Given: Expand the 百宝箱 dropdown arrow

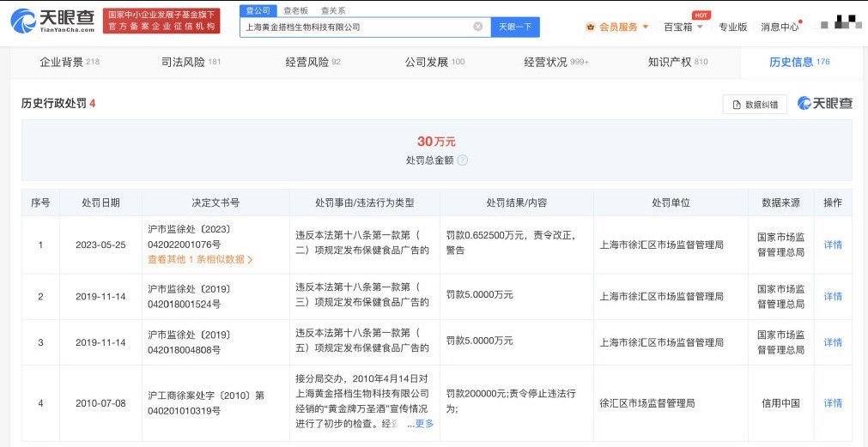Looking at the screenshot, I should click(700, 27).
